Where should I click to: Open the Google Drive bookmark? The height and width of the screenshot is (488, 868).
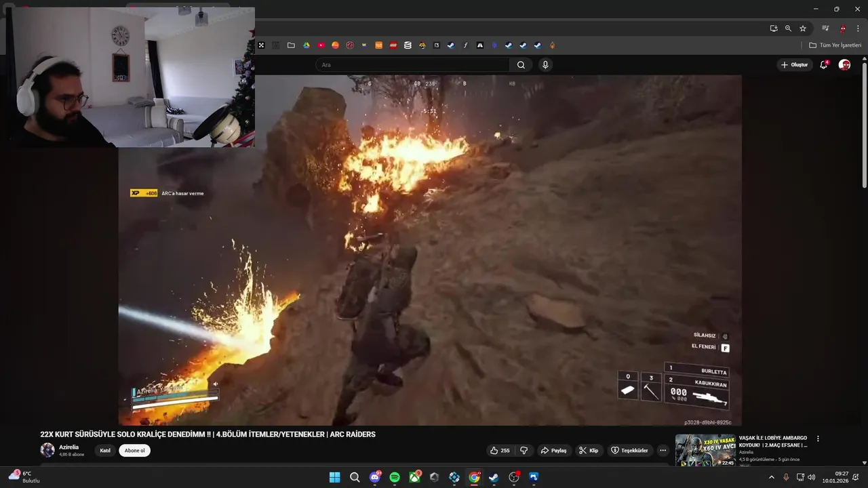click(307, 45)
